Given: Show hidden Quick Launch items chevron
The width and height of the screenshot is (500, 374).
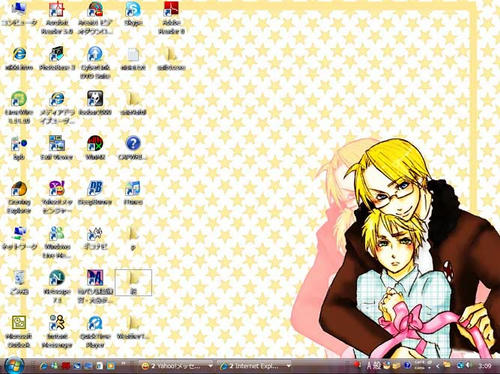Looking at the screenshot, I should point(123,363).
